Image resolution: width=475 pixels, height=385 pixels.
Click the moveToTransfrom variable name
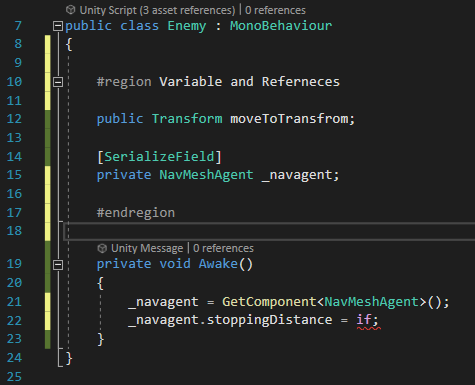click(289, 119)
